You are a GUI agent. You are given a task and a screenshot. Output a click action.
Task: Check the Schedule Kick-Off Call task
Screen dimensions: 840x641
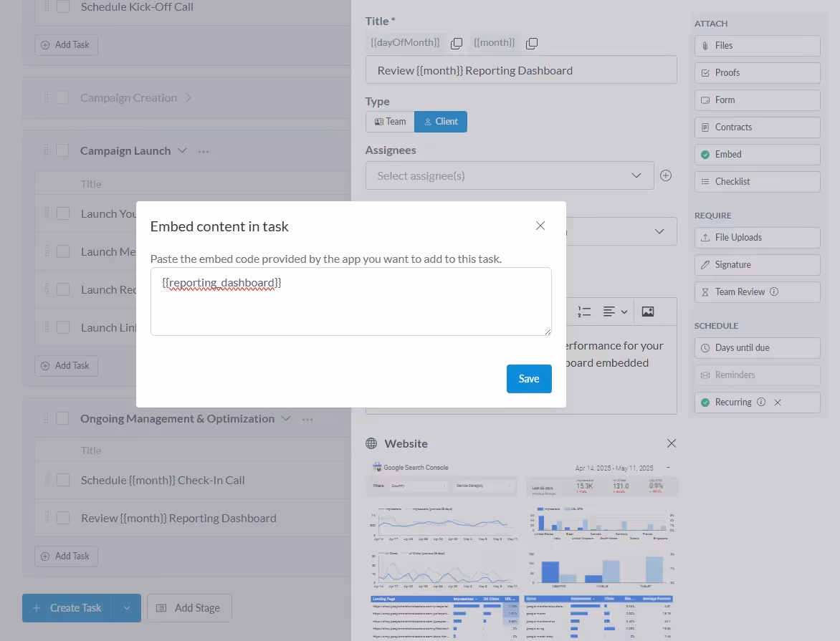pos(63,7)
